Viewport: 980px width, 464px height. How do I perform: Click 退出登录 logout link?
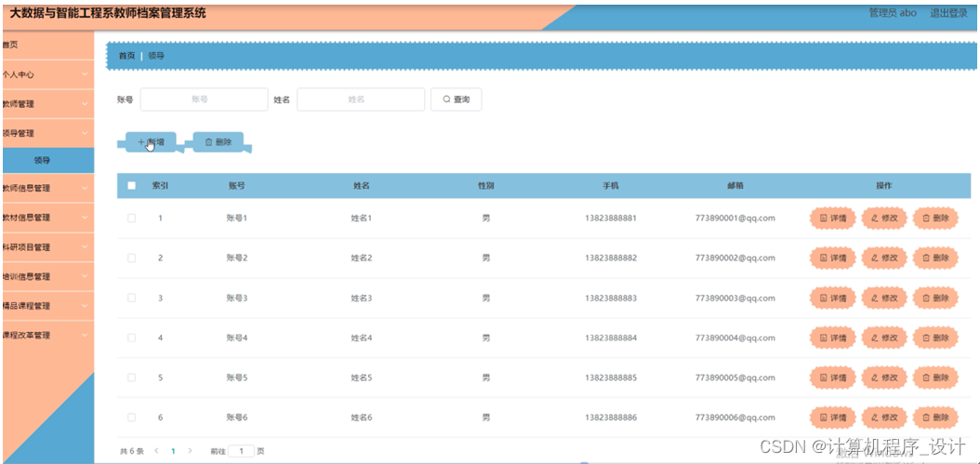point(948,13)
